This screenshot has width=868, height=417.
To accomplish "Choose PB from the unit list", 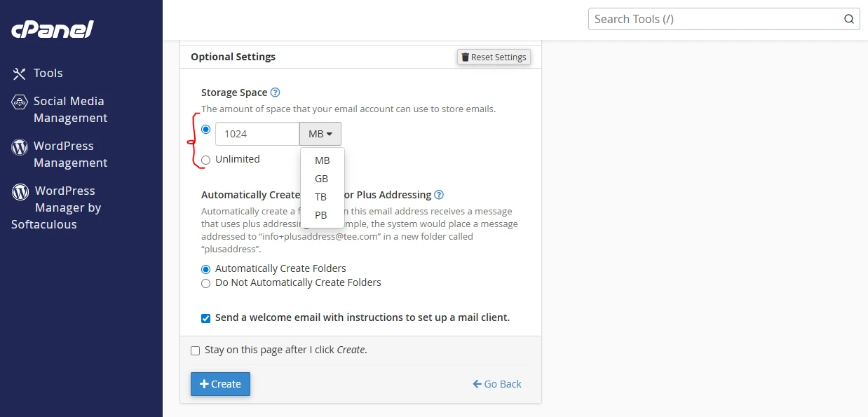I will [322, 215].
